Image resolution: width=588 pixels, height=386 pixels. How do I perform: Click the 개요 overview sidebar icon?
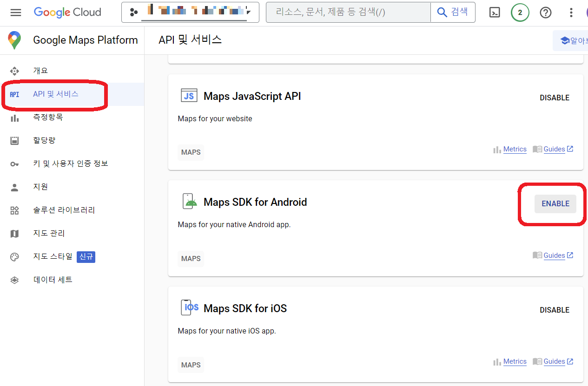click(14, 71)
